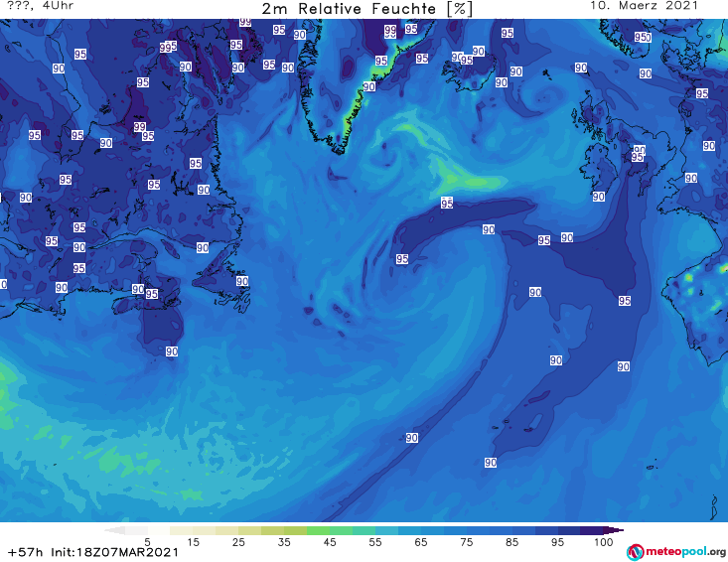This screenshot has width=728, height=562.
Task: Click the southernmost '90' contour label on the map
Action: pyautogui.click(x=491, y=463)
